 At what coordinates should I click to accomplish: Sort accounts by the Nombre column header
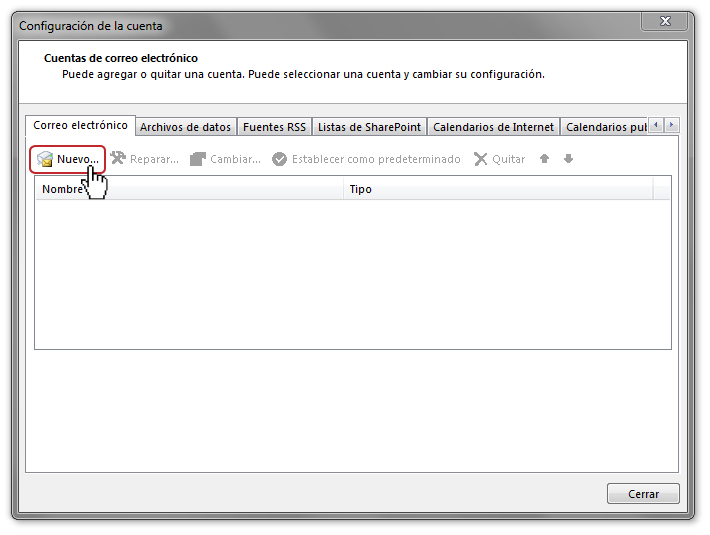pos(189,189)
